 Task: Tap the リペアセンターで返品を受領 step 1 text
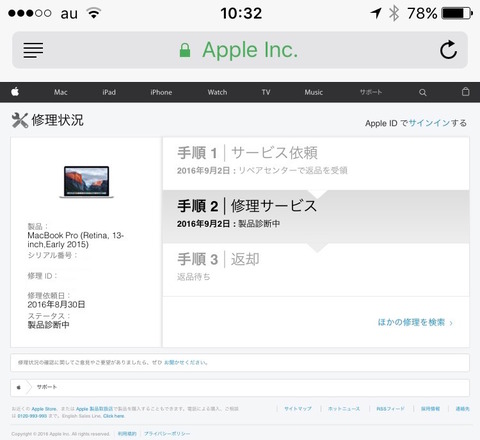point(293,171)
